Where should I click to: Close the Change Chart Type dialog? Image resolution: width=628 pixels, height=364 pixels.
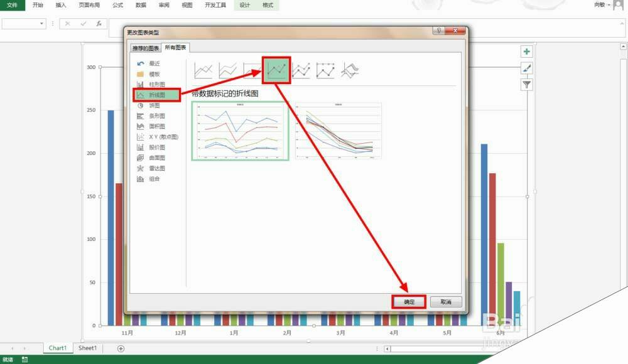click(455, 31)
